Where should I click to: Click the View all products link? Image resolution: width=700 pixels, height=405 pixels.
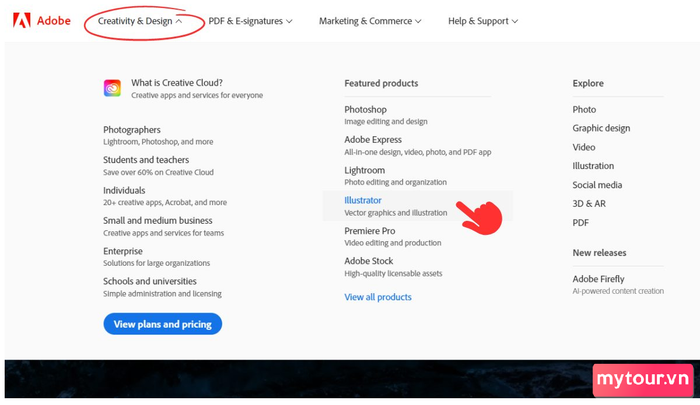click(378, 297)
